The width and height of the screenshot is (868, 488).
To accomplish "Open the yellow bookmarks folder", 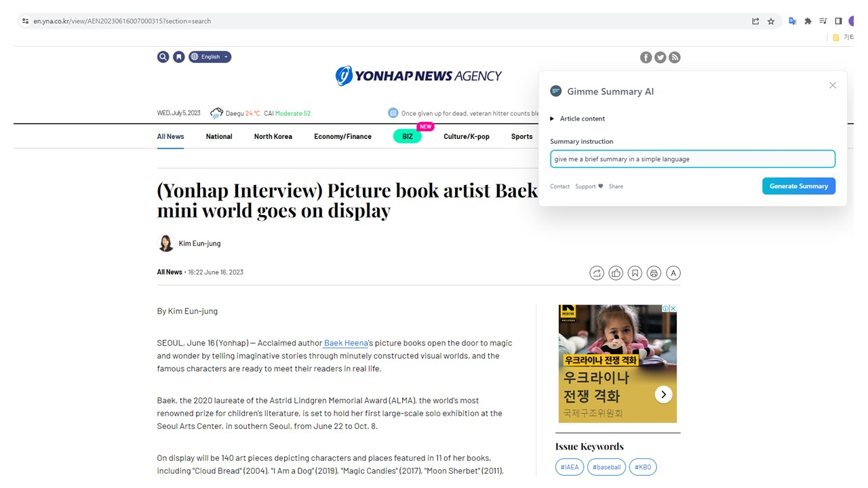I will pyautogui.click(x=836, y=38).
